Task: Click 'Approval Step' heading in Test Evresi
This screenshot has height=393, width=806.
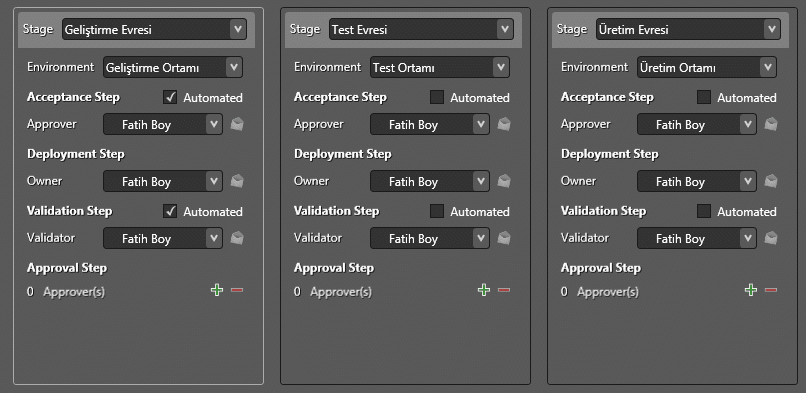Action: tap(334, 268)
